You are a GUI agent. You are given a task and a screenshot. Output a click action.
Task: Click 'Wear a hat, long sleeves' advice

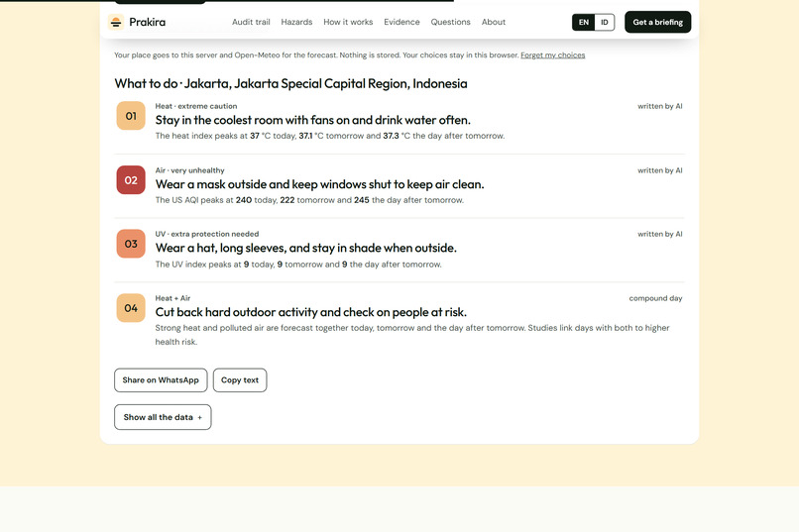point(305,248)
